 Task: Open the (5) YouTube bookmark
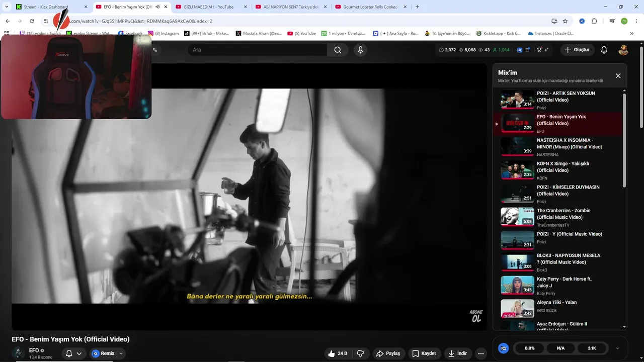pyautogui.click(x=302, y=34)
